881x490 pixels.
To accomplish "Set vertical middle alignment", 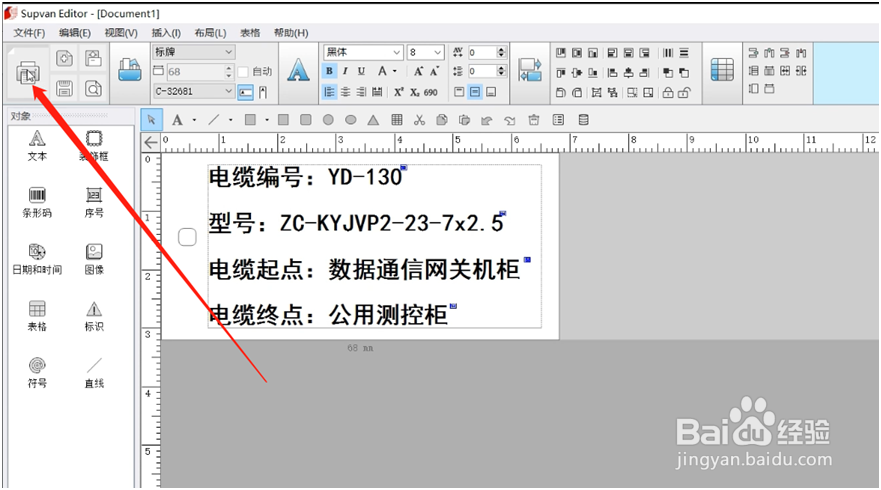I will 475,92.
